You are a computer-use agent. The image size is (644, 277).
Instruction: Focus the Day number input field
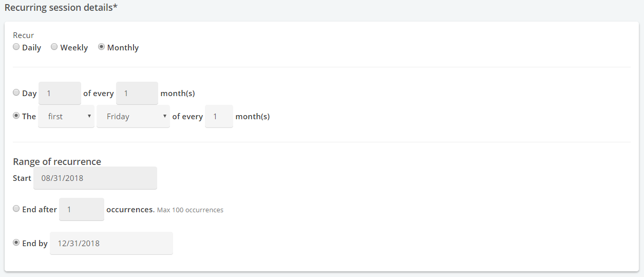coord(60,94)
